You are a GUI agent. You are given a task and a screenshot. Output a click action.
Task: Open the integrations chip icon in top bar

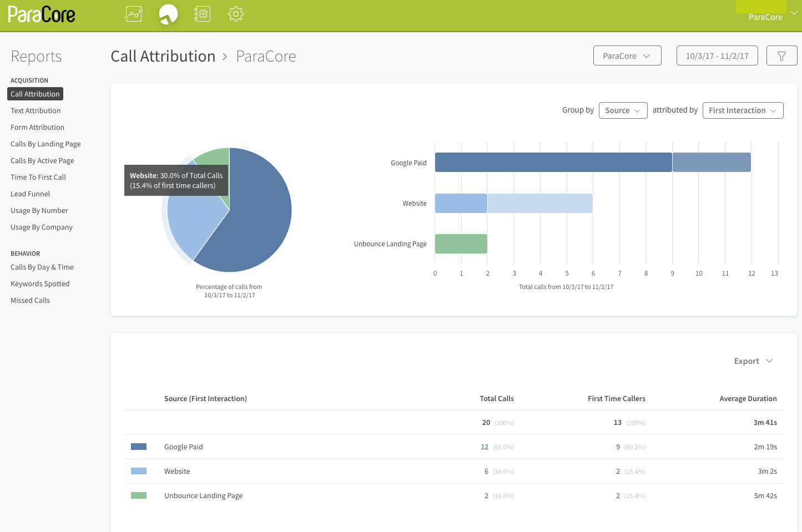(202, 14)
